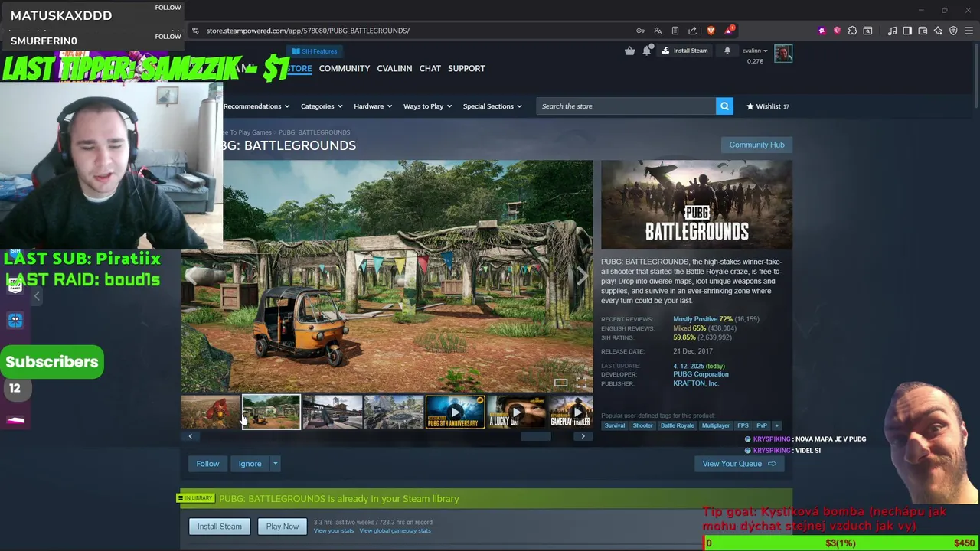This screenshot has height=551, width=980.
Task: Select the chicken screenshot thumbnail
Action: (211, 412)
